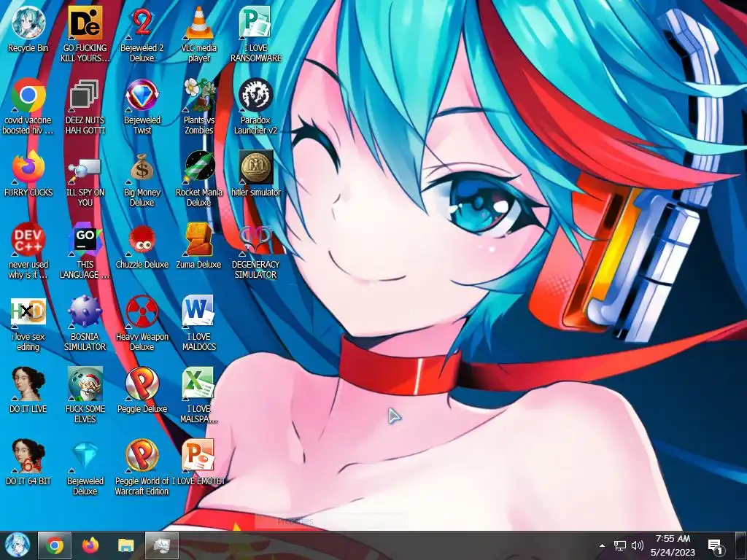Screen dimensions: 747x560
Task: Switch to Chrome in the taskbar
Action: point(54,545)
